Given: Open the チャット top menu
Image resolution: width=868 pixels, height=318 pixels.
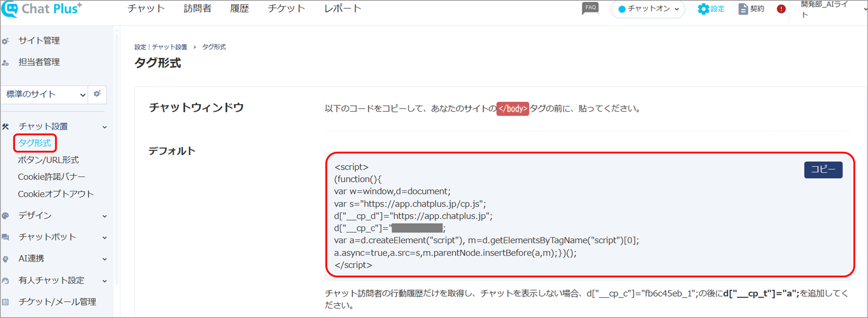Looking at the screenshot, I should 146,8.
